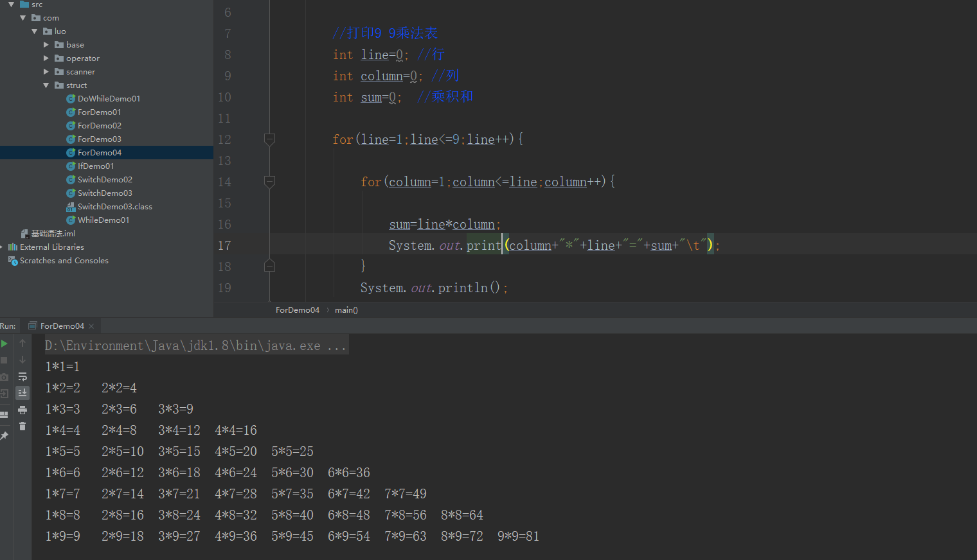Click the Print console output icon

[22, 410]
